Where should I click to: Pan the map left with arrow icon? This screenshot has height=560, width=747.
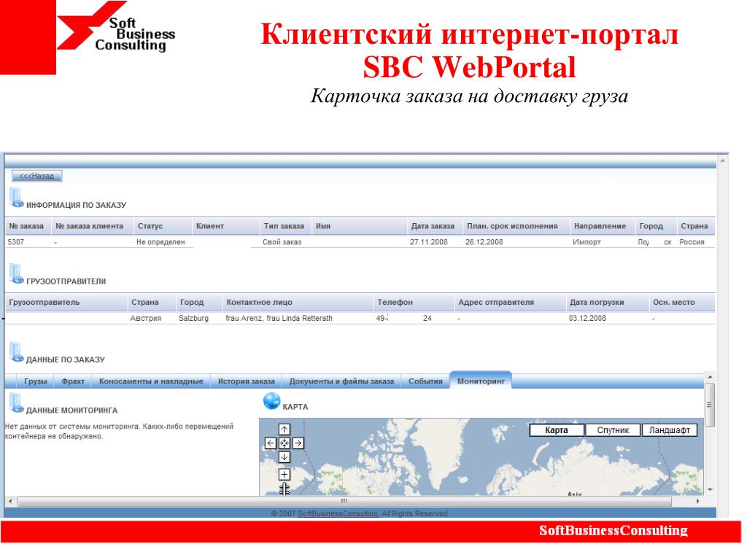tap(271, 443)
